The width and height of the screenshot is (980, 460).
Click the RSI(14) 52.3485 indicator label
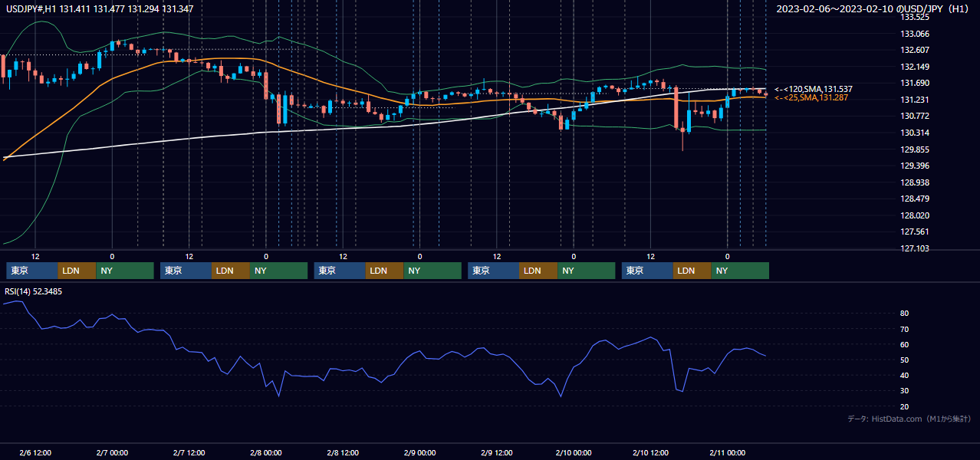point(34,291)
